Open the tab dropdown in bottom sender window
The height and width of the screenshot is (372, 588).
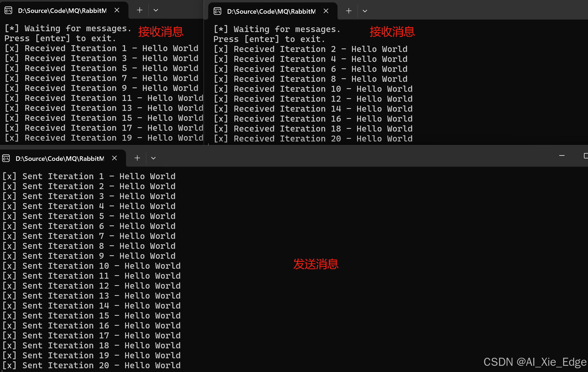click(153, 158)
